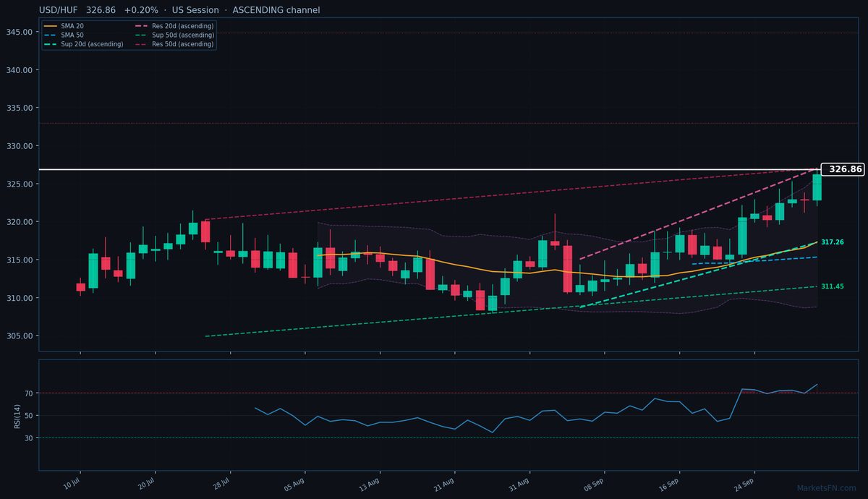Image resolution: width=868 pixels, height=499 pixels.
Task: Click the 16 Sep date label
Action: 670,485
